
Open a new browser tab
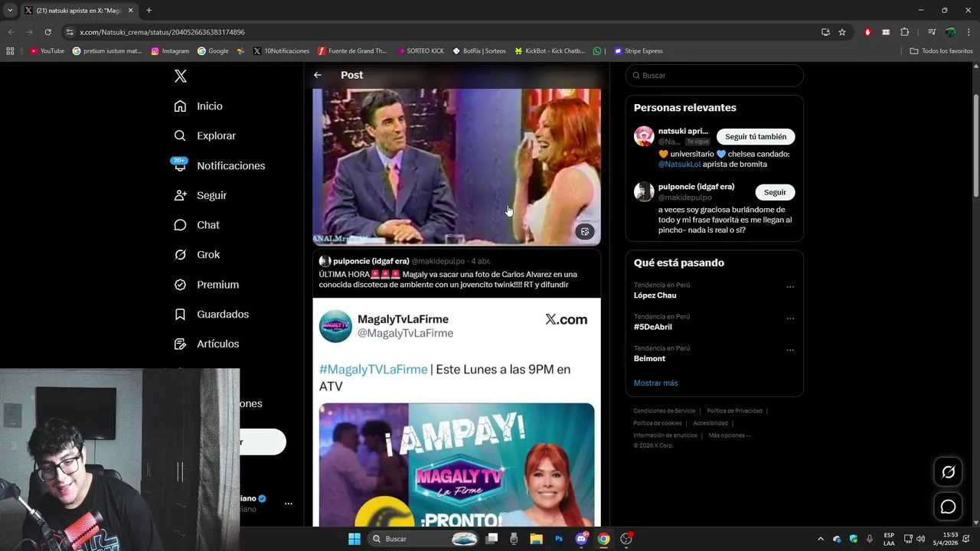[x=149, y=11]
